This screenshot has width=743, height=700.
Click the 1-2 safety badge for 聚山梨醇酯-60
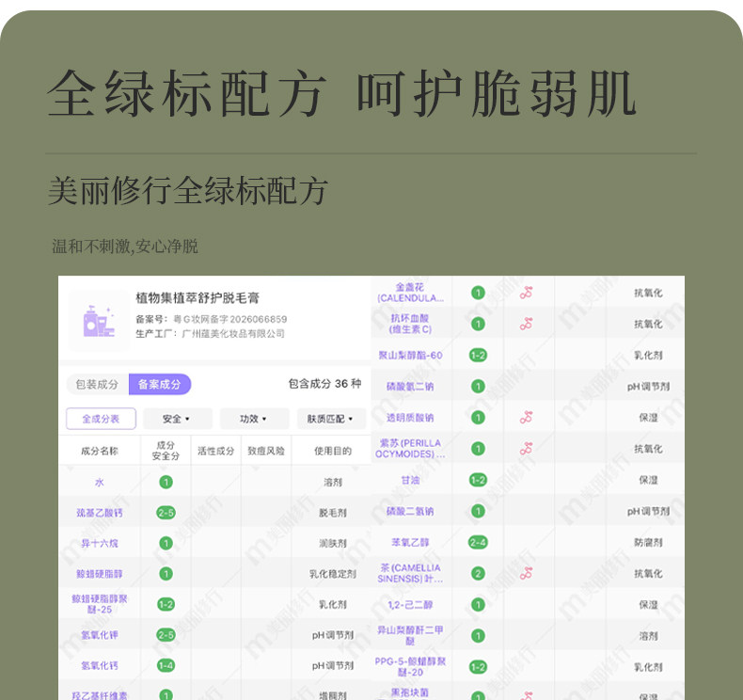click(478, 355)
